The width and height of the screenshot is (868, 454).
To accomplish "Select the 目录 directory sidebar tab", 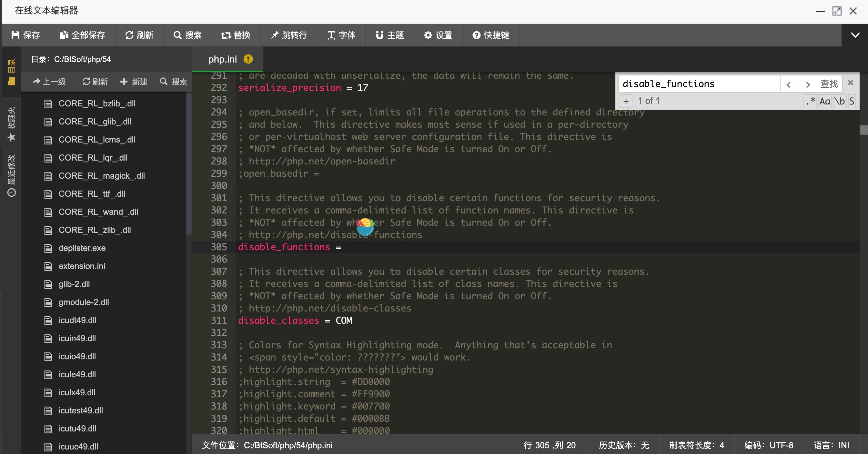I will pyautogui.click(x=12, y=72).
